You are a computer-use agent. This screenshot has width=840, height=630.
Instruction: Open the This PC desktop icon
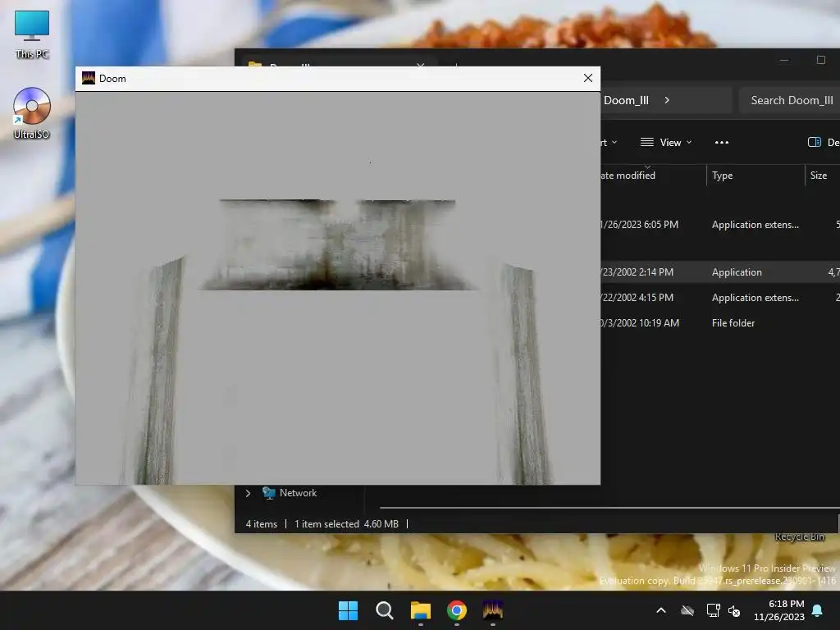[32, 34]
